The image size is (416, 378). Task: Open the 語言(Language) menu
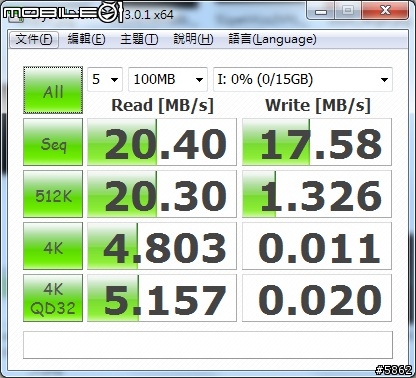(x=272, y=40)
